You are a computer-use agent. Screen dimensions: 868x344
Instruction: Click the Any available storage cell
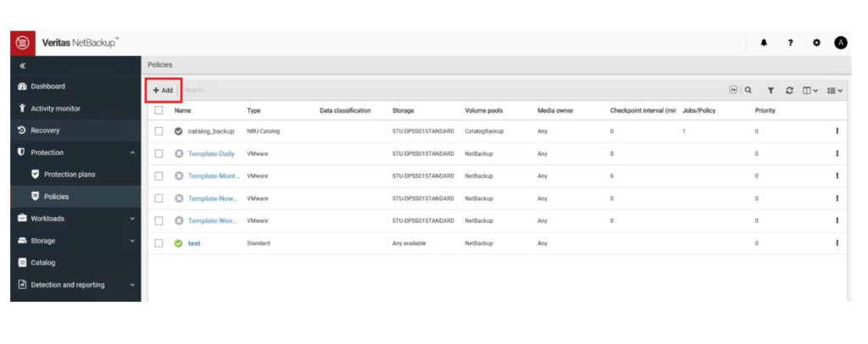coord(409,243)
